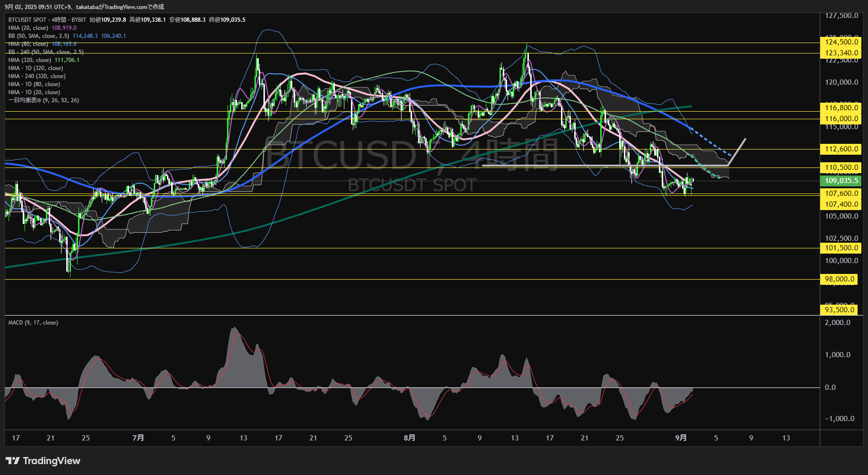Click the opening price value 始値109,239.8

tap(108, 20)
